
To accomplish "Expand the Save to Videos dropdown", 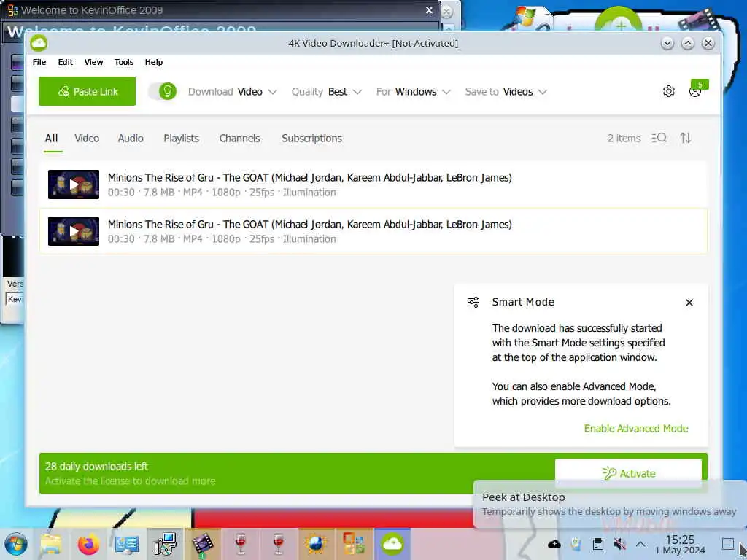I will point(506,91).
